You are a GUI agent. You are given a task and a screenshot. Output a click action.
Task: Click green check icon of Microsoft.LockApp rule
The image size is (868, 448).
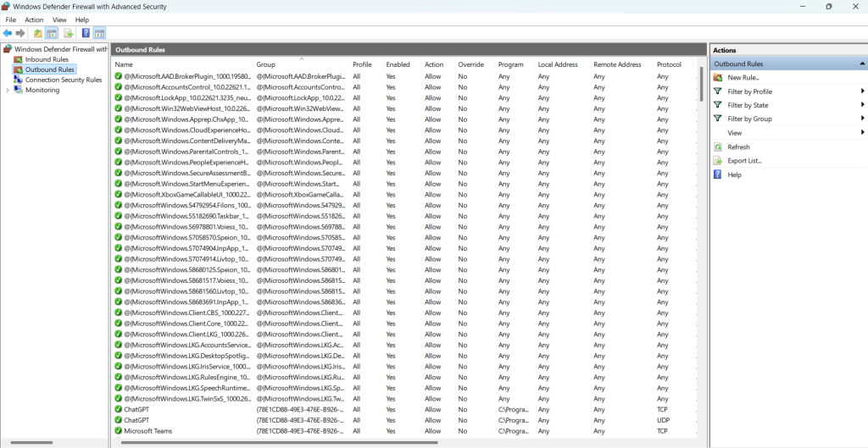(x=118, y=98)
